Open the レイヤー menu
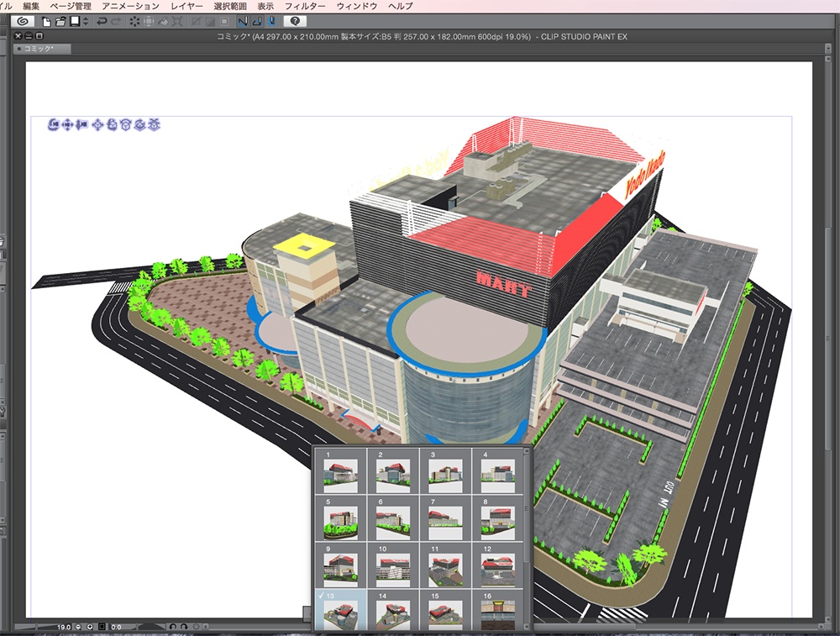The image size is (840, 636). (186, 6)
